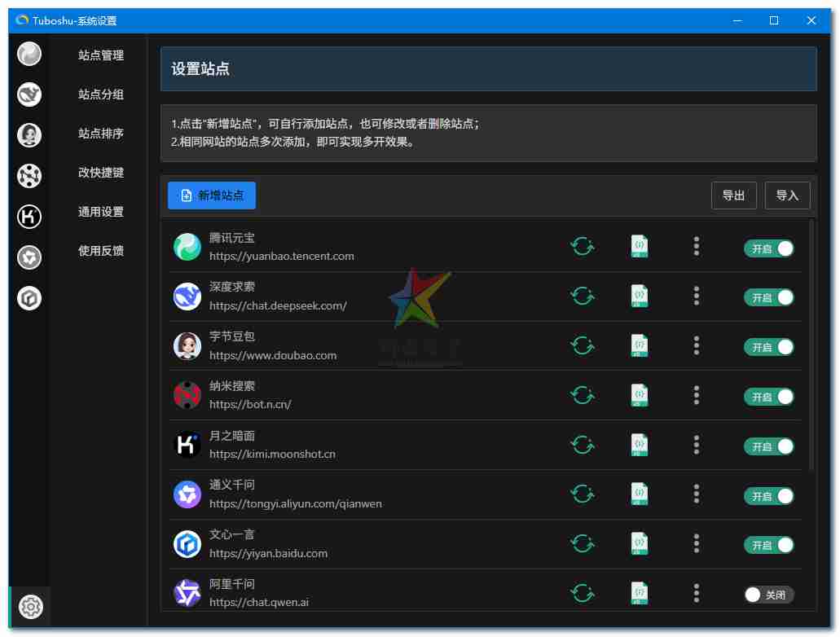Go to 通用设置 section
Image resolution: width=840 pixels, height=637 pixels.
[x=101, y=212]
